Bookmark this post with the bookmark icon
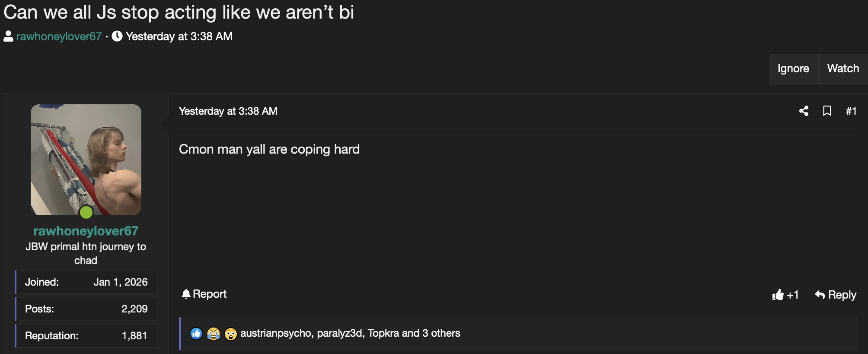 [x=827, y=111]
